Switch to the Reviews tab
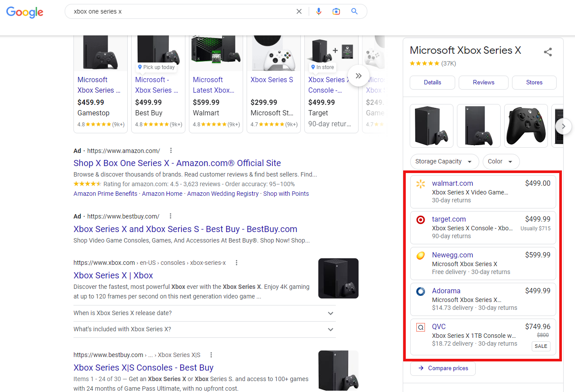Screen dimensions: 575x392 coord(483,82)
